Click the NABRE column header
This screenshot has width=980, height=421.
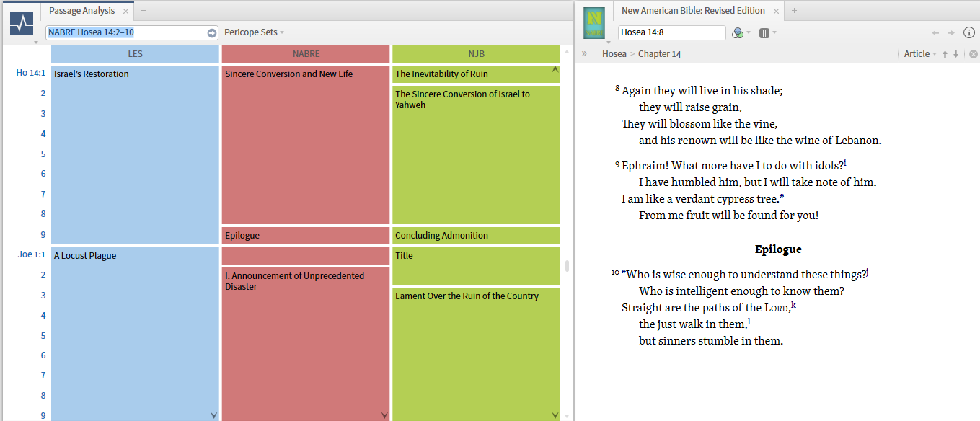(x=306, y=54)
